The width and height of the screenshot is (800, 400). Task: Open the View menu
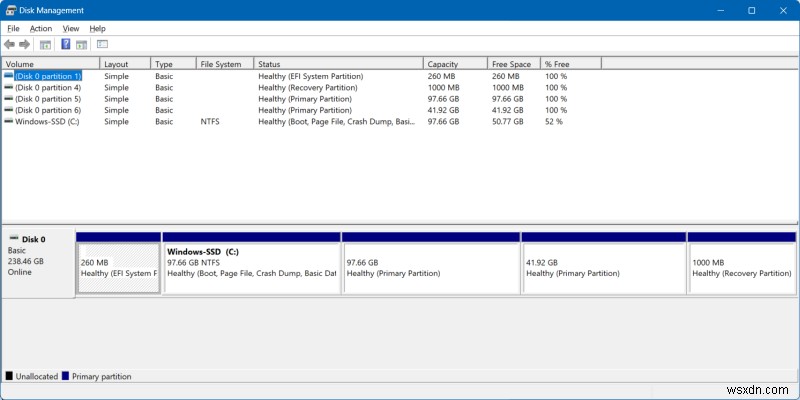71,29
